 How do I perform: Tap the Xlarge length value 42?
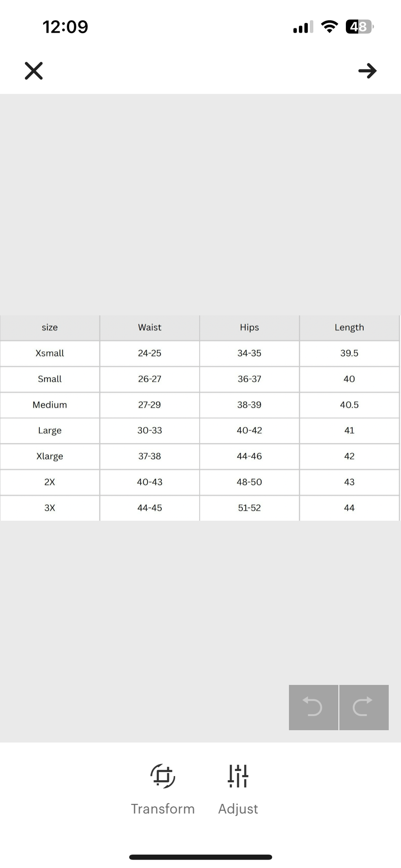[349, 456]
